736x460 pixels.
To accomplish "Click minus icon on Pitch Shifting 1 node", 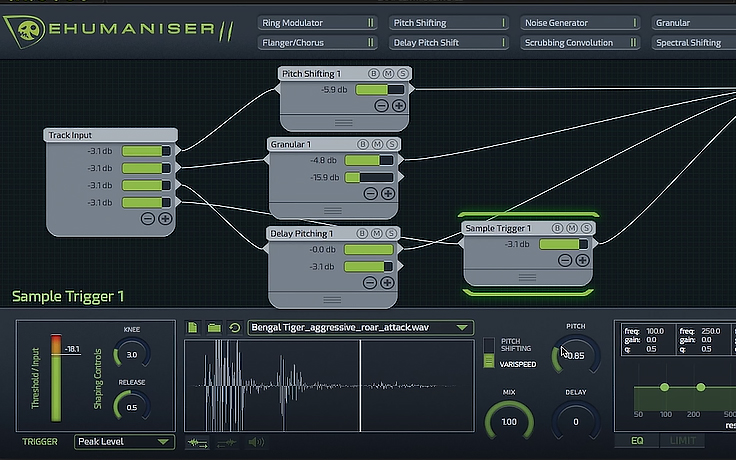I will coord(381,106).
